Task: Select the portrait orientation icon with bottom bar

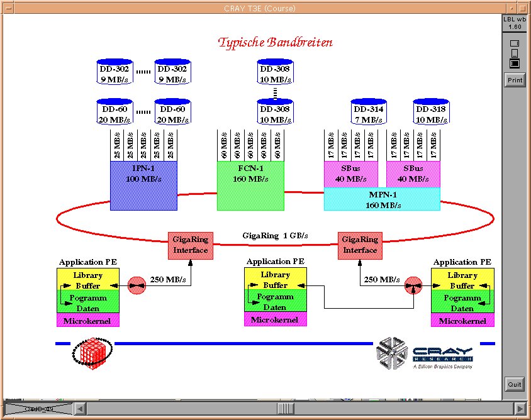Action: click(515, 53)
